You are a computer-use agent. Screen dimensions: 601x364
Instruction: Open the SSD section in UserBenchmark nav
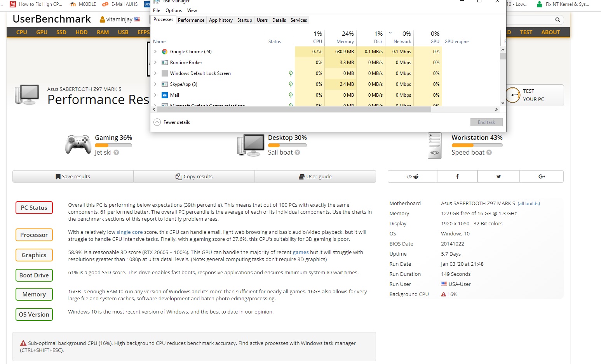click(x=61, y=32)
